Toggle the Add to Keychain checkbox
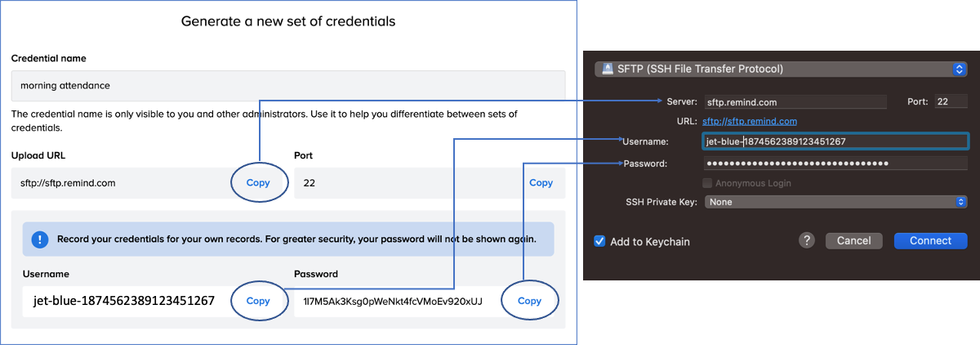The height and width of the screenshot is (345, 980). pos(600,241)
